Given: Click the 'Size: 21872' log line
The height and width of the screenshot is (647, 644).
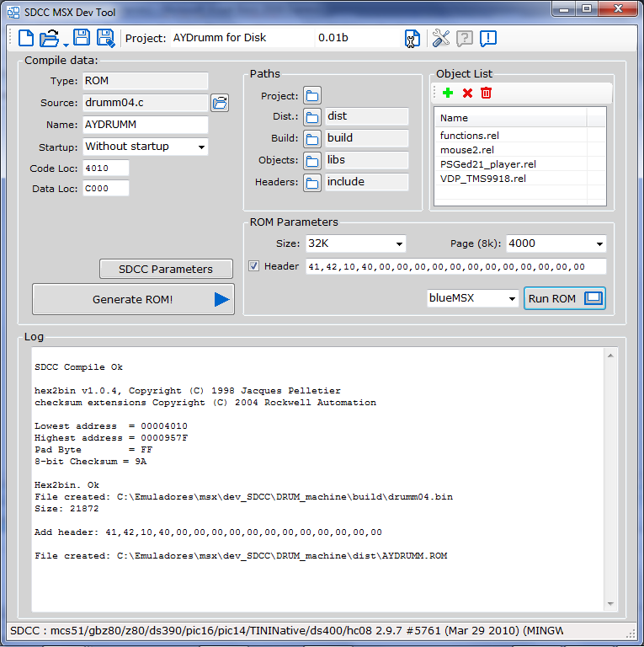Looking at the screenshot, I should [x=67, y=509].
